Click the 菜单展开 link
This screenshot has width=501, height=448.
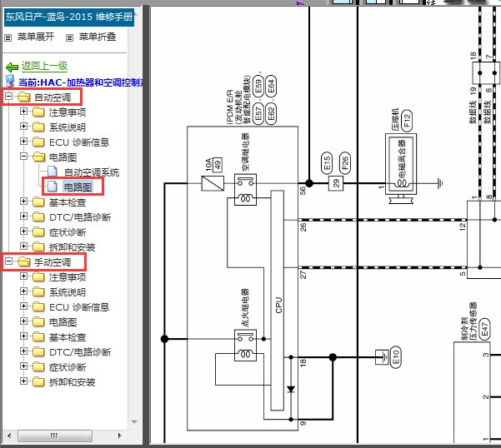pyautogui.click(x=36, y=37)
